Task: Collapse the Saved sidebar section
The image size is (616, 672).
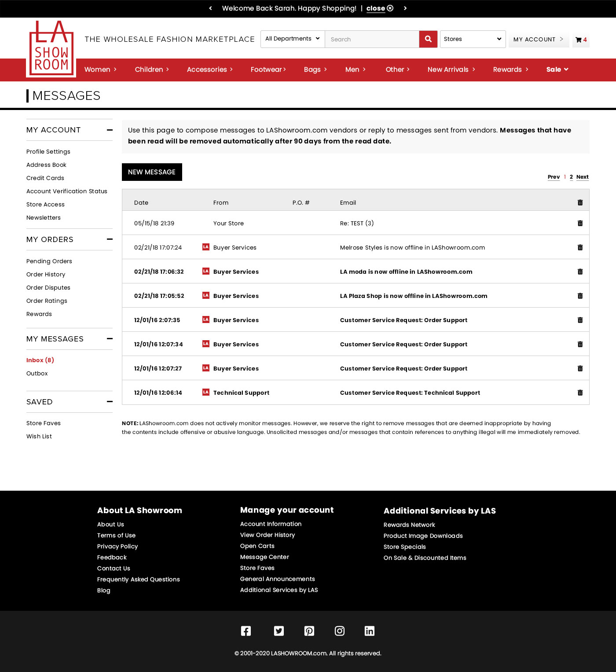Action: tap(110, 402)
